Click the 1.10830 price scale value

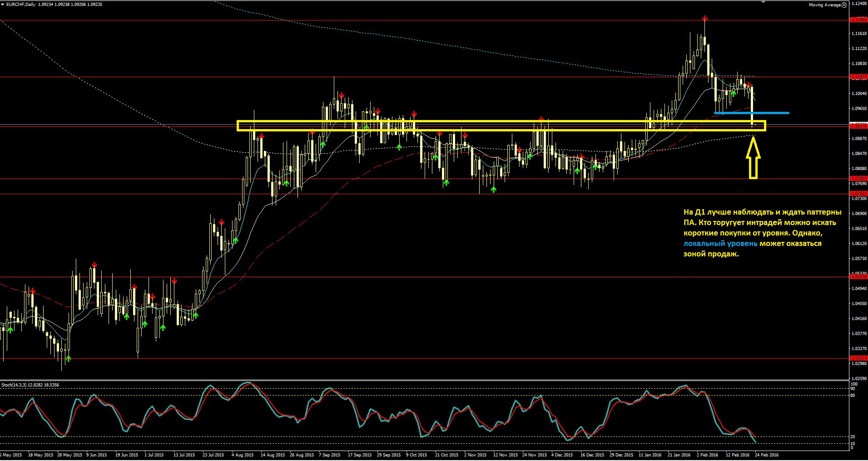pos(859,64)
